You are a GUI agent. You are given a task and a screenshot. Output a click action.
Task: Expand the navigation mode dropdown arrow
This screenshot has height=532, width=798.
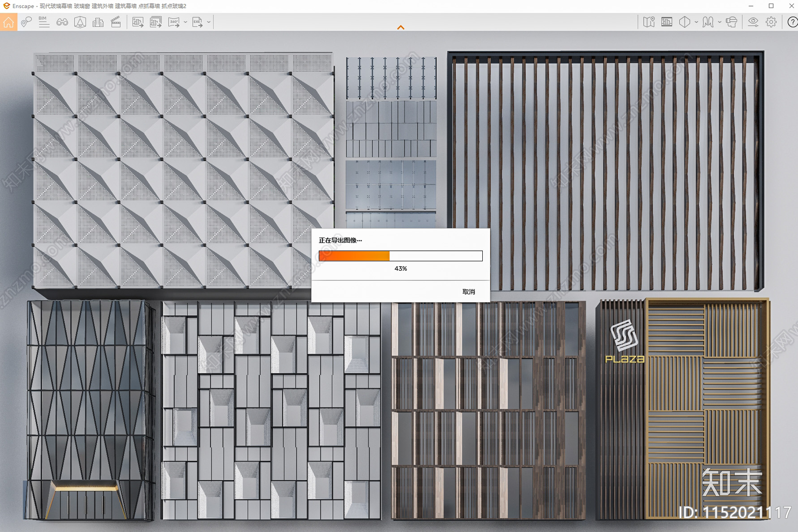(x=719, y=22)
